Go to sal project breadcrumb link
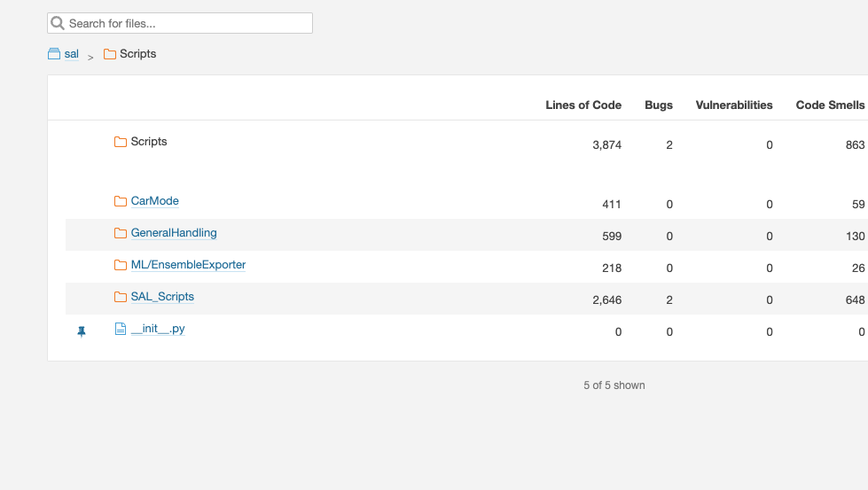Viewport: 868px width, 490px height. pyautogui.click(x=72, y=54)
